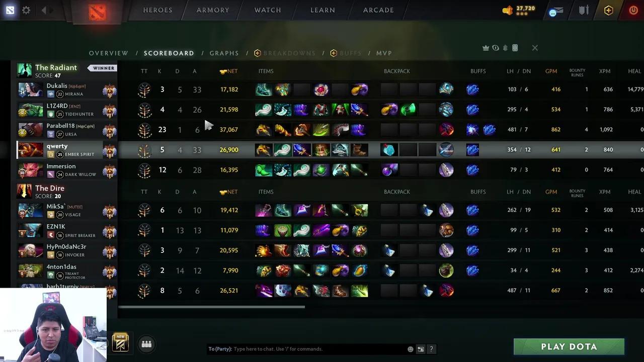Click the horizontal scrollbar under the scoreboard
Image resolution: width=644 pixels, height=362 pixels.
[x=211, y=307]
